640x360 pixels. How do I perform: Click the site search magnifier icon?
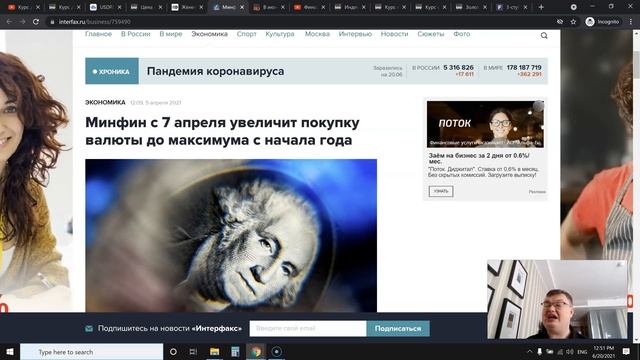pyautogui.click(x=544, y=36)
